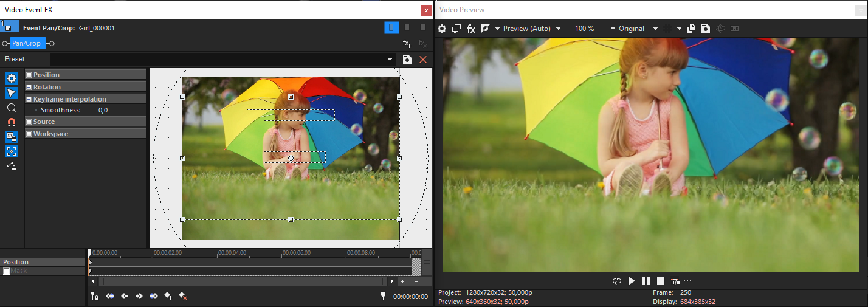Open Video FX in preview toolbar
Image resolution: width=868 pixels, height=307 pixels.
[x=470, y=29]
